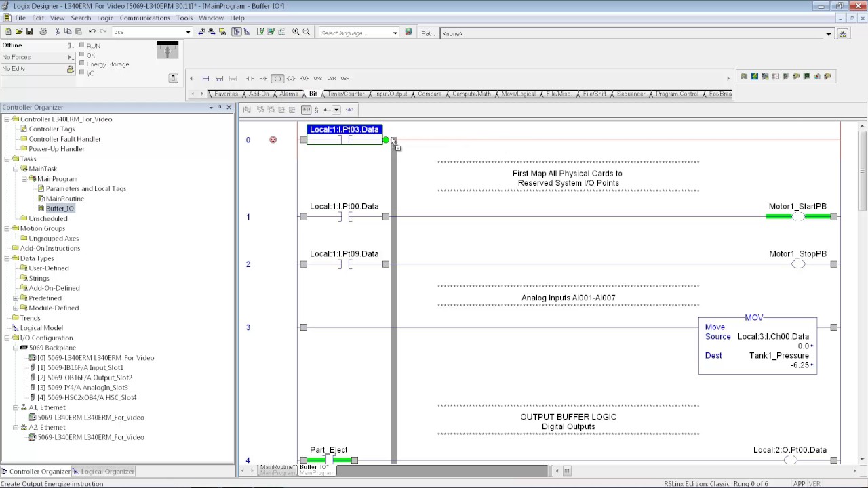Open the Tools menu
868x488 pixels.
(x=184, y=18)
